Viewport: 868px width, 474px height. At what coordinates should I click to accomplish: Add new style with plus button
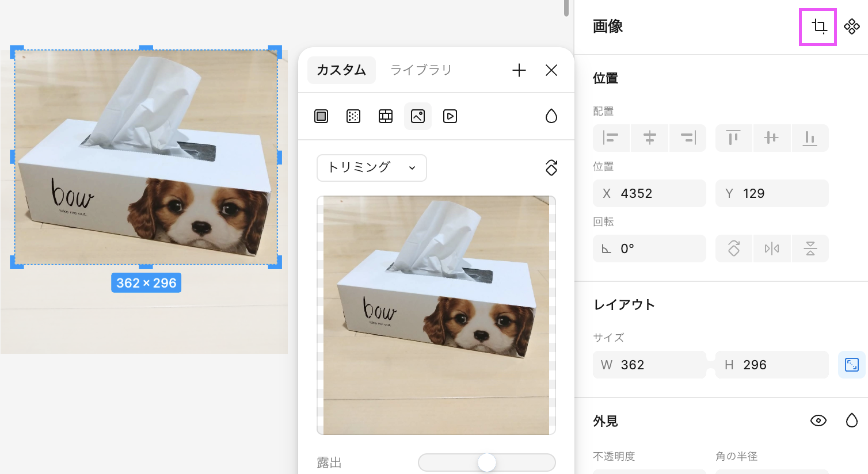pyautogui.click(x=519, y=70)
